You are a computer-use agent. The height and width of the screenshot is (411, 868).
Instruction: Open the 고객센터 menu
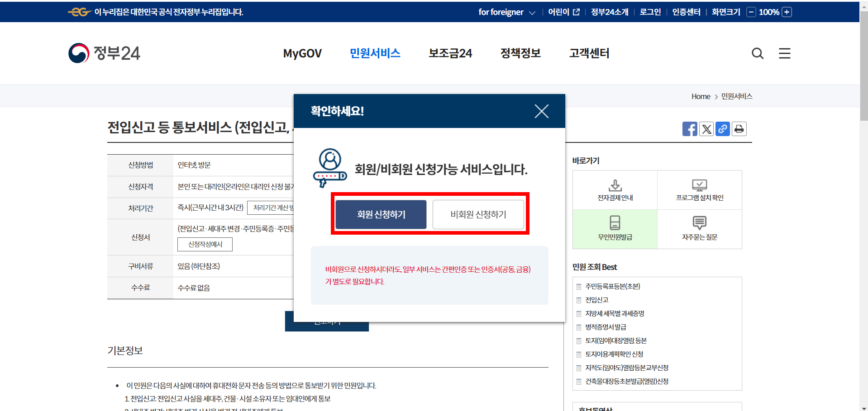(x=589, y=53)
